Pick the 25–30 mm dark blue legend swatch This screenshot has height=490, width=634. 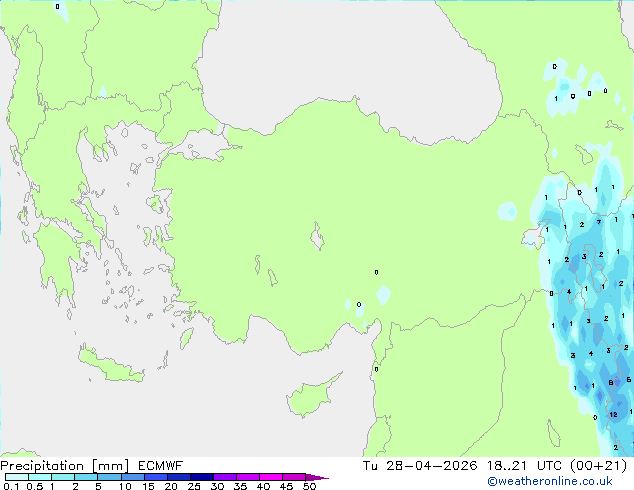coord(202,477)
